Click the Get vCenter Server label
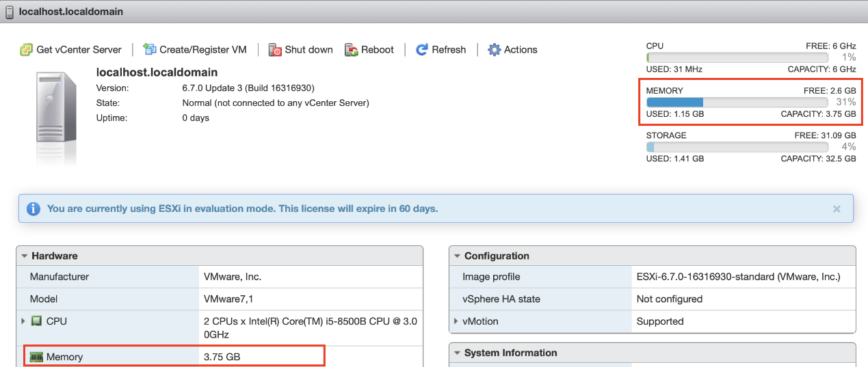This screenshot has height=367, width=868. click(x=79, y=50)
